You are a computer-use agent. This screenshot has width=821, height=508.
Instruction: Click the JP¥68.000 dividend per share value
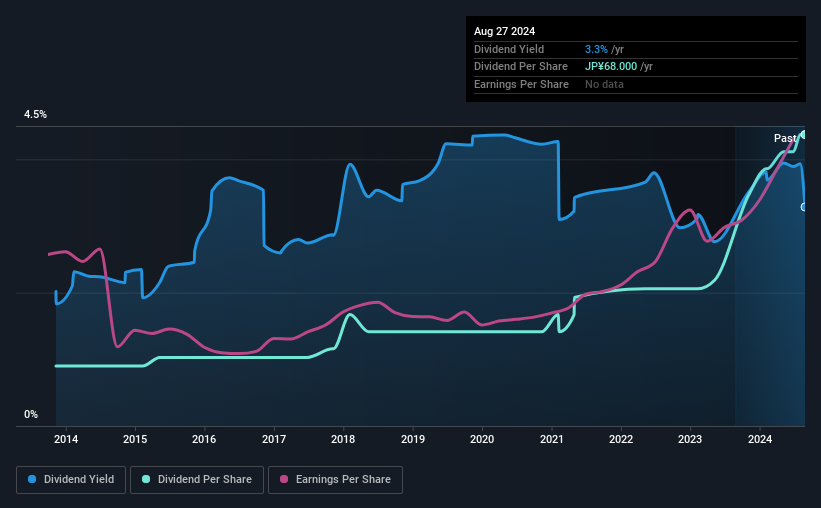click(x=611, y=67)
